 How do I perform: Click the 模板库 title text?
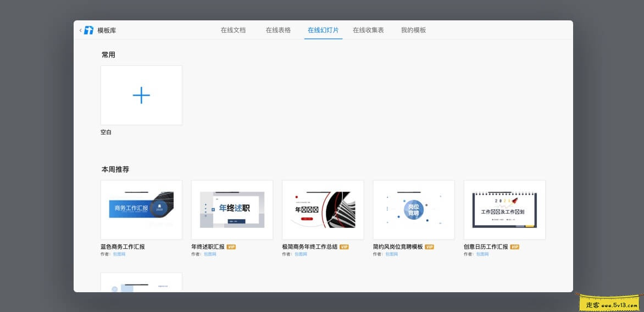click(x=107, y=30)
